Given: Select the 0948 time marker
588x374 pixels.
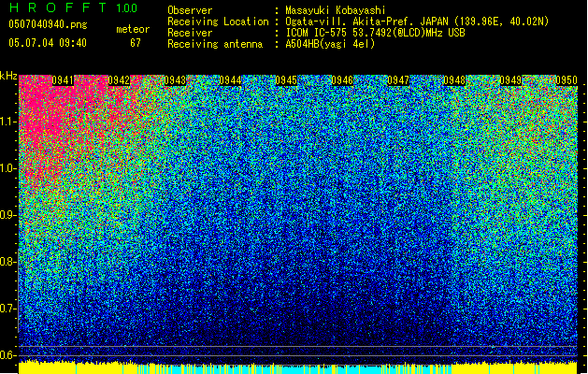Looking at the screenshot, I should coord(454,80).
